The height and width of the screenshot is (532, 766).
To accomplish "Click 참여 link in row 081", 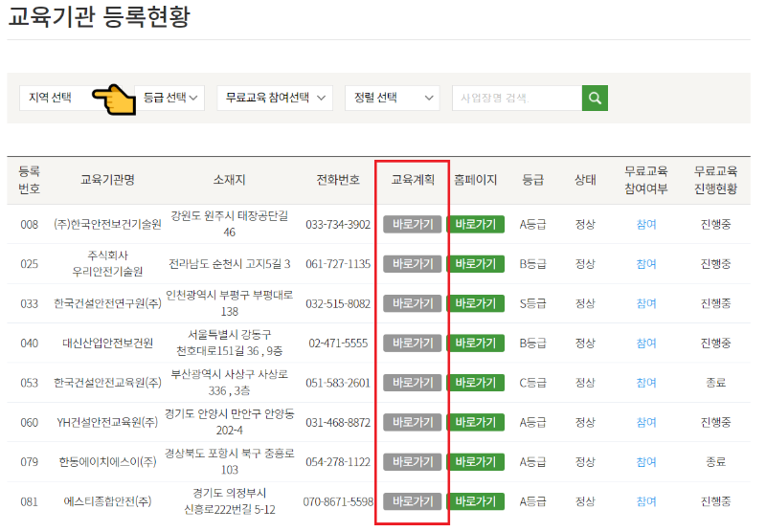I will (x=645, y=501).
